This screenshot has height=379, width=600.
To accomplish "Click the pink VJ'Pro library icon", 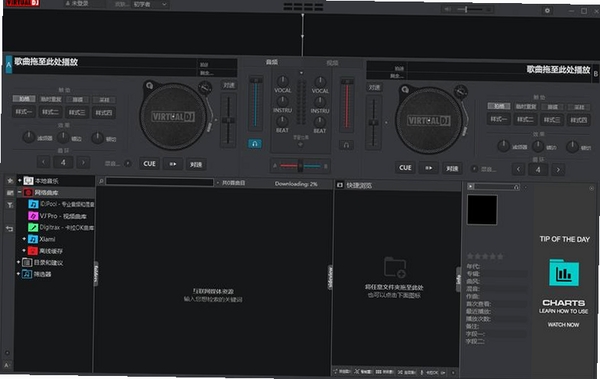I will 33,216.
